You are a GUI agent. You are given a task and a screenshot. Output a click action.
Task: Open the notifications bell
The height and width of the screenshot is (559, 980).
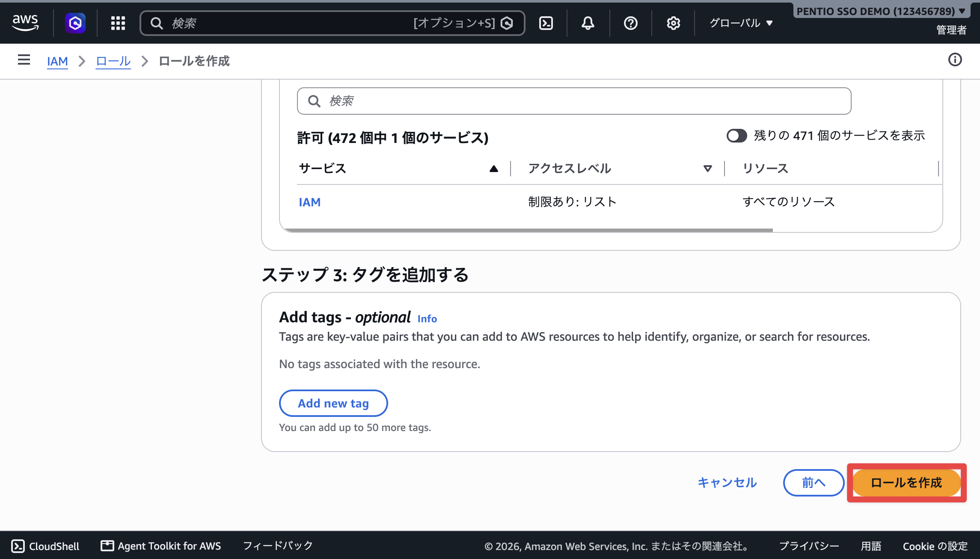coord(588,23)
